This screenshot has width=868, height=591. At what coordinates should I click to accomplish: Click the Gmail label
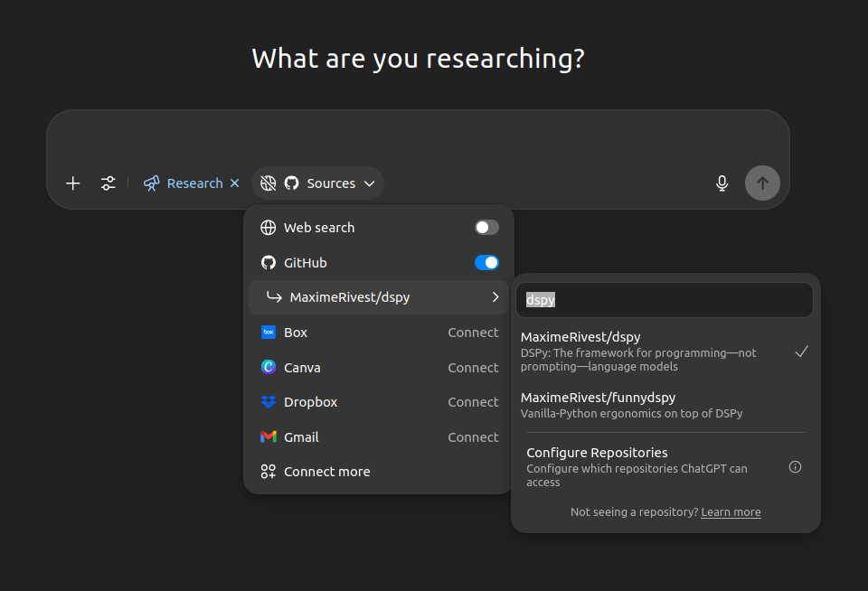[301, 437]
